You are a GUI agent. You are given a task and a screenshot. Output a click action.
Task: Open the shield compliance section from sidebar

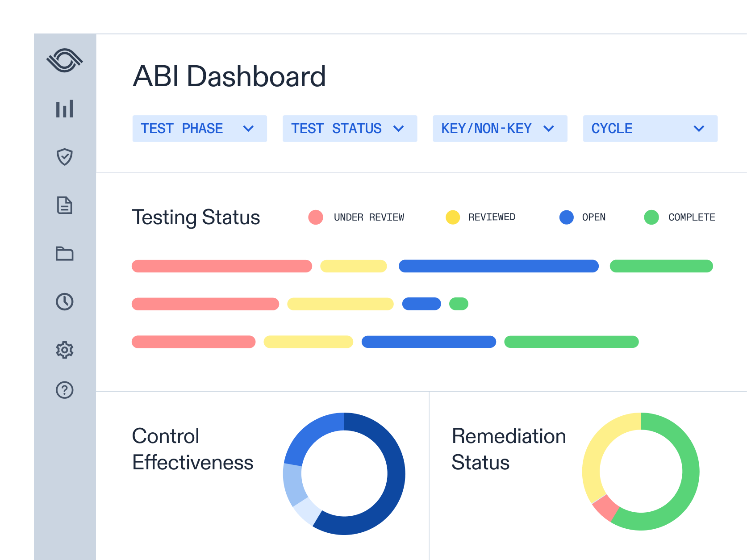(x=65, y=157)
